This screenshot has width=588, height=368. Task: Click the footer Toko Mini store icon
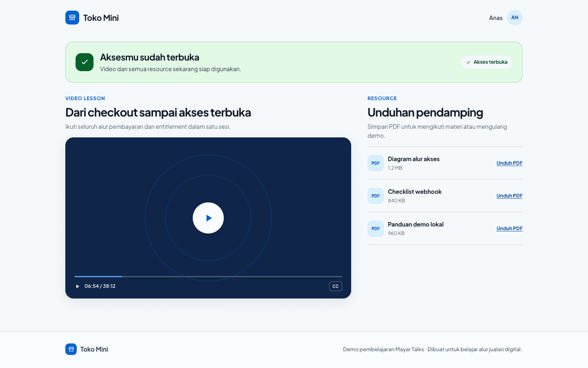(71, 349)
